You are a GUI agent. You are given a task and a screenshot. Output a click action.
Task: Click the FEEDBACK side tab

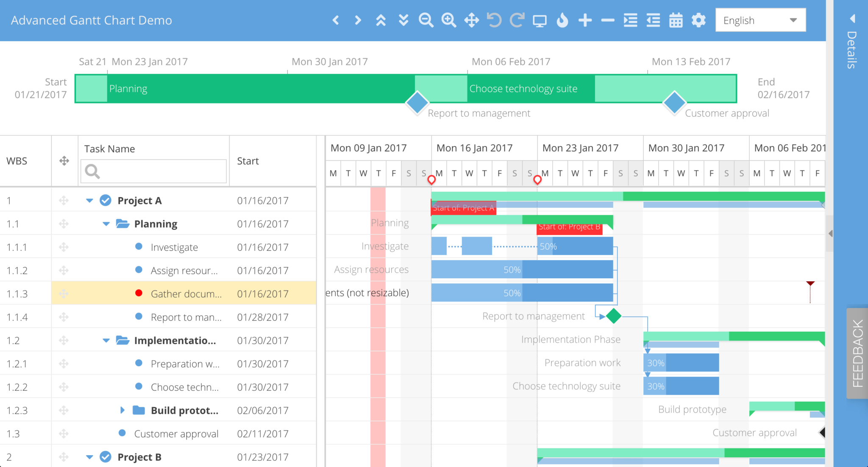[857, 353]
